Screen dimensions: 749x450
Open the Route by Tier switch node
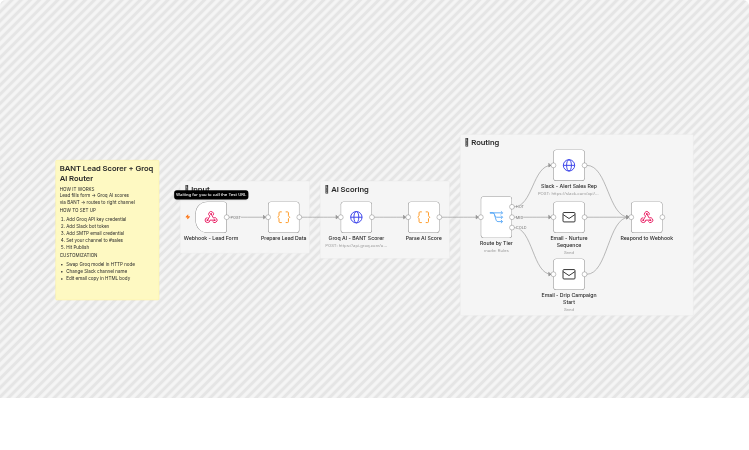point(496,217)
